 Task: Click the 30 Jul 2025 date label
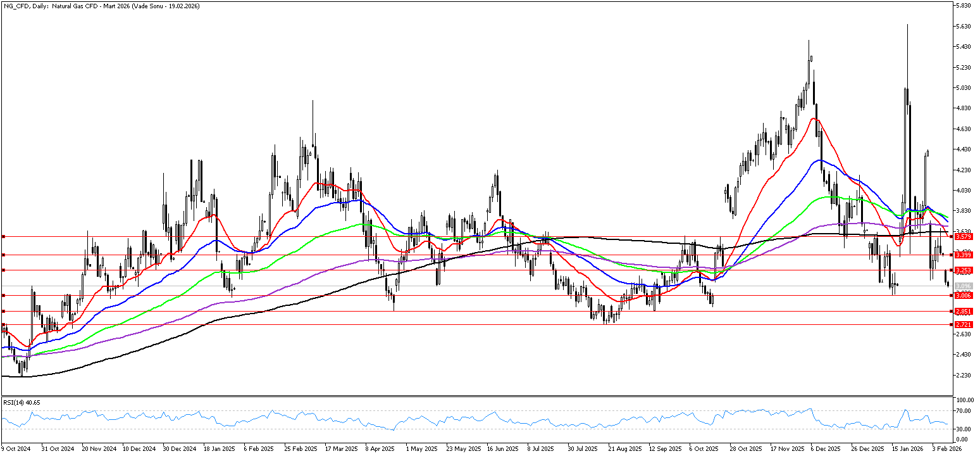click(x=583, y=449)
